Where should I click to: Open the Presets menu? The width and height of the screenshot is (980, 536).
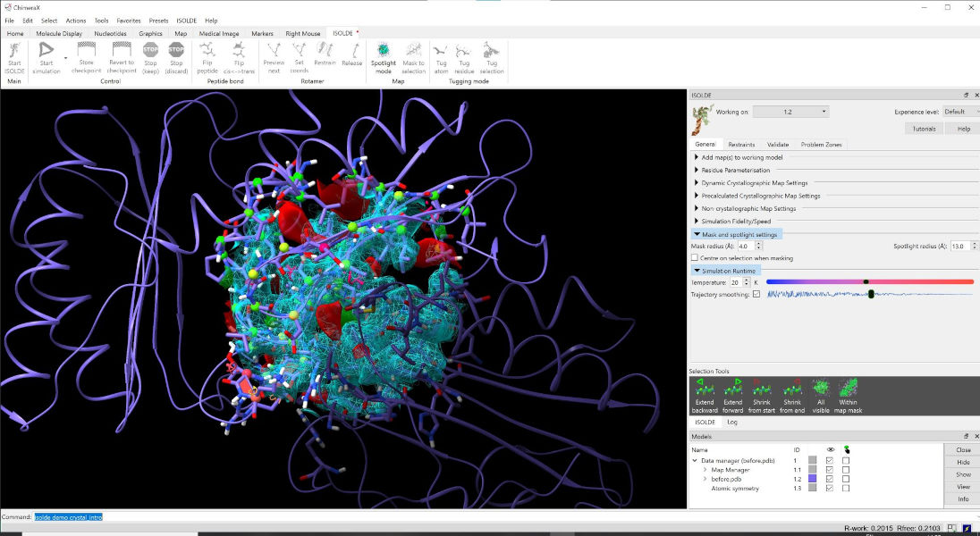click(x=159, y=21)
